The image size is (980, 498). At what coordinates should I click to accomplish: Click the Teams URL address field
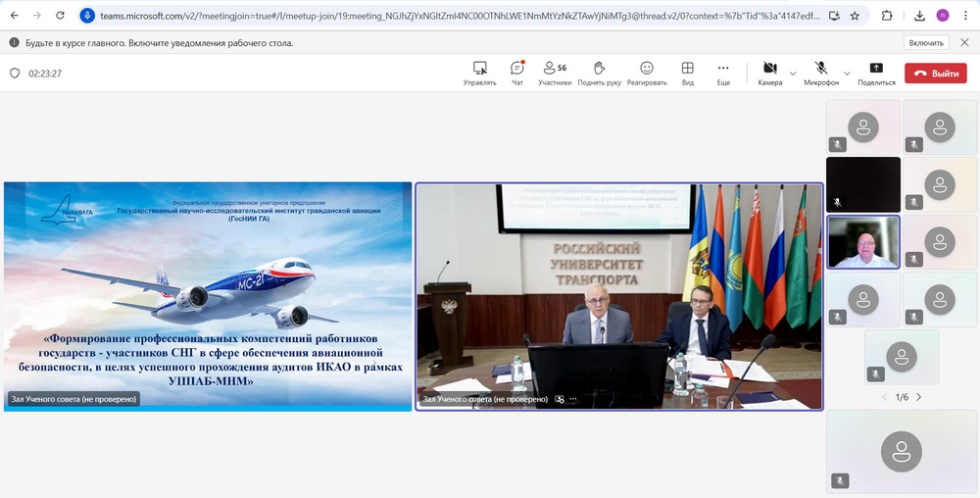[460, 16]
